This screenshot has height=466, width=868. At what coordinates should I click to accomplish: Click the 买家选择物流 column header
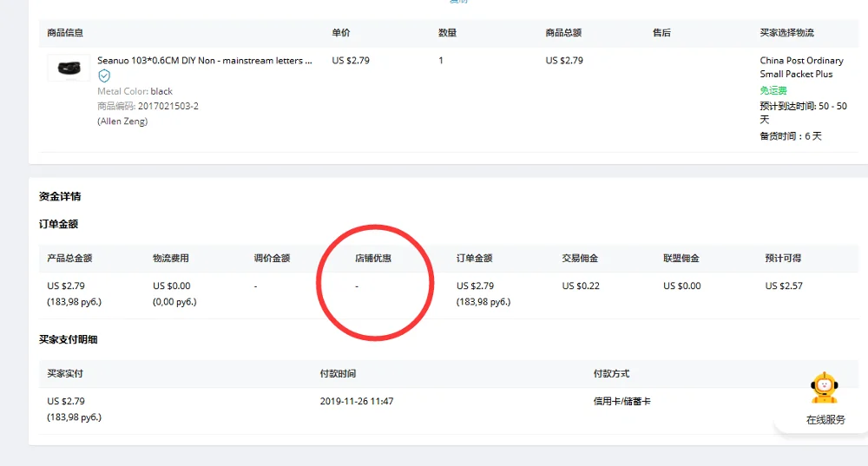click(x=786, y=33)
